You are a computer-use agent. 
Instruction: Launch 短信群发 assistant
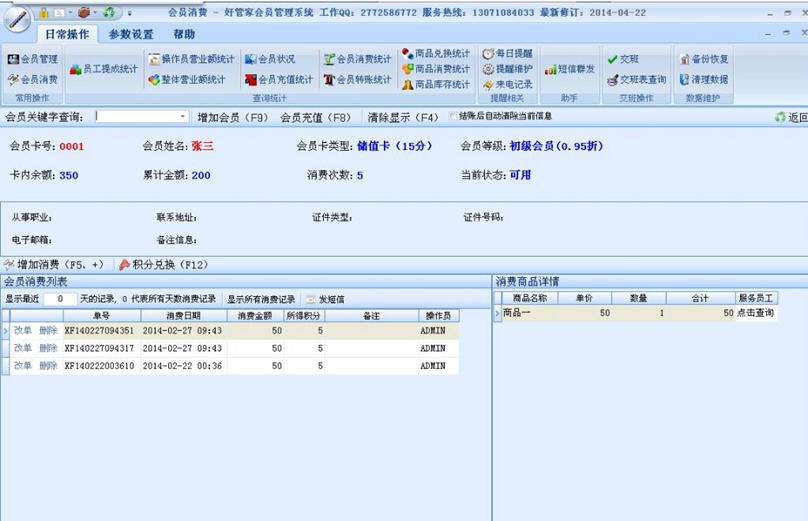570,69
